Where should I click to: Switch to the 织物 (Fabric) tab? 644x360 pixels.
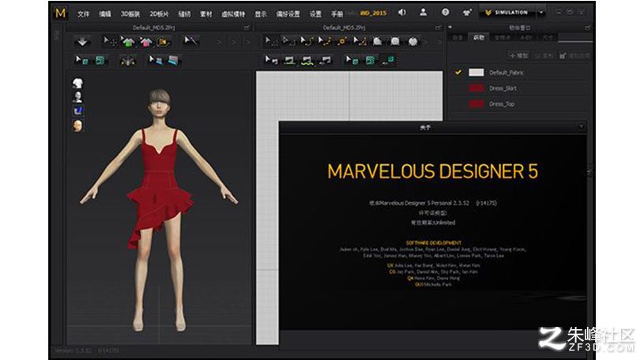coord(479,38)
